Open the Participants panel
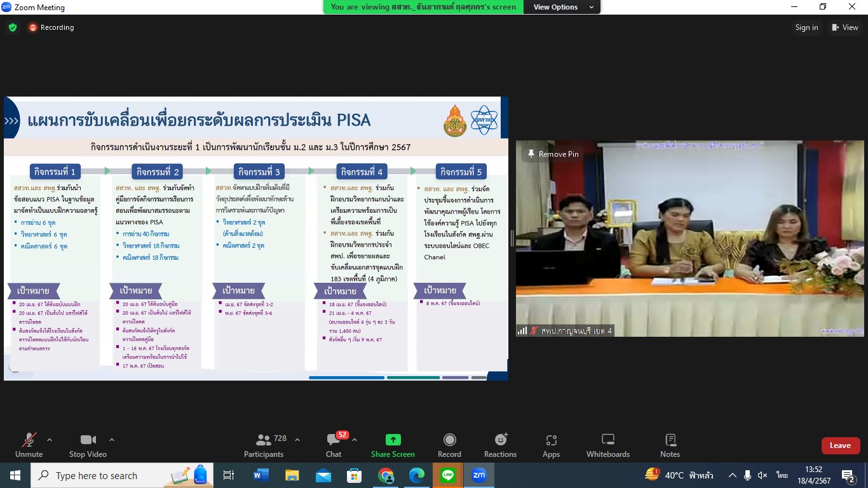Image resolution: width=868 pixels, height=488 pixels. 264,445
